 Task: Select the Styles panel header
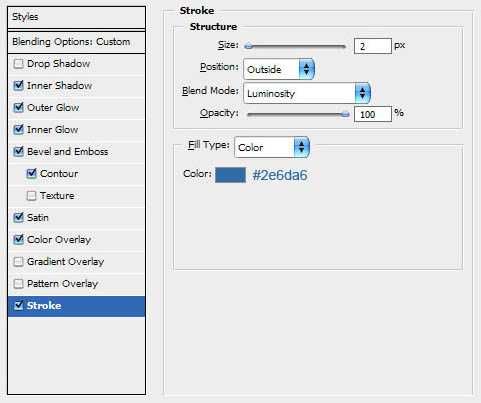coord(76,17)
